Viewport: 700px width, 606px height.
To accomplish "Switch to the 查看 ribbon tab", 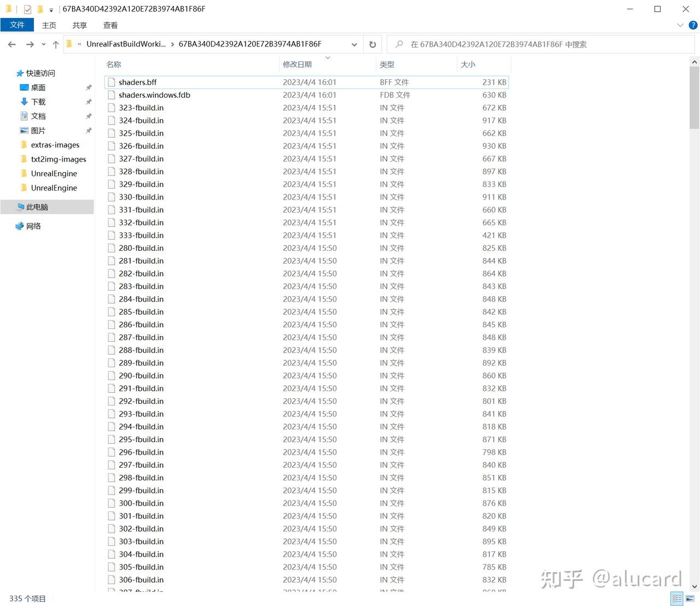I will click(x=110, y=25).
